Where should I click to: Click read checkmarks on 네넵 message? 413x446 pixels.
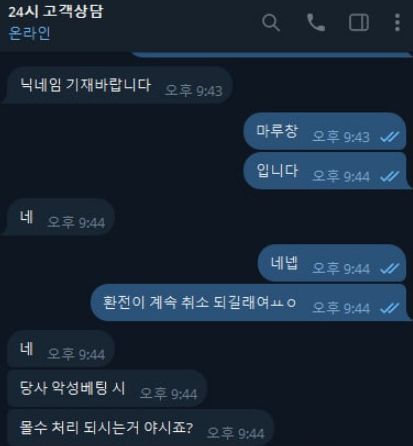pyautogui.click(x=390, y=268)
